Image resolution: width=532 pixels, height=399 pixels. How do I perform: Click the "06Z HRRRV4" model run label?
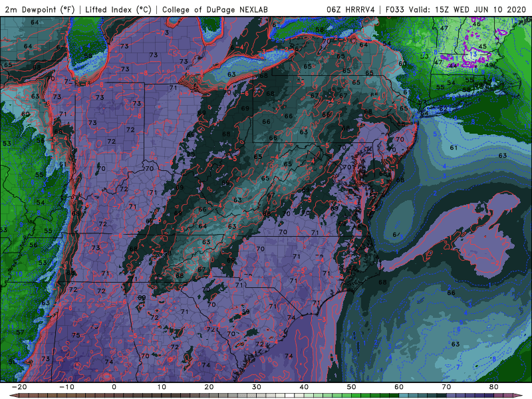pyautogui.click(x=350, y=10)
